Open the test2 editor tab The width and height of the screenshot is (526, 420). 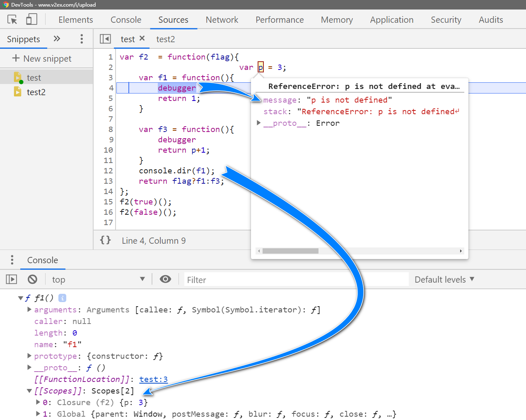coord(165,39)
